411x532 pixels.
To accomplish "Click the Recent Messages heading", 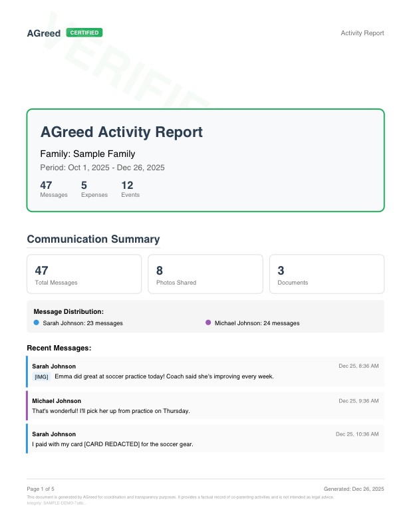I will (x=59, y=348).
